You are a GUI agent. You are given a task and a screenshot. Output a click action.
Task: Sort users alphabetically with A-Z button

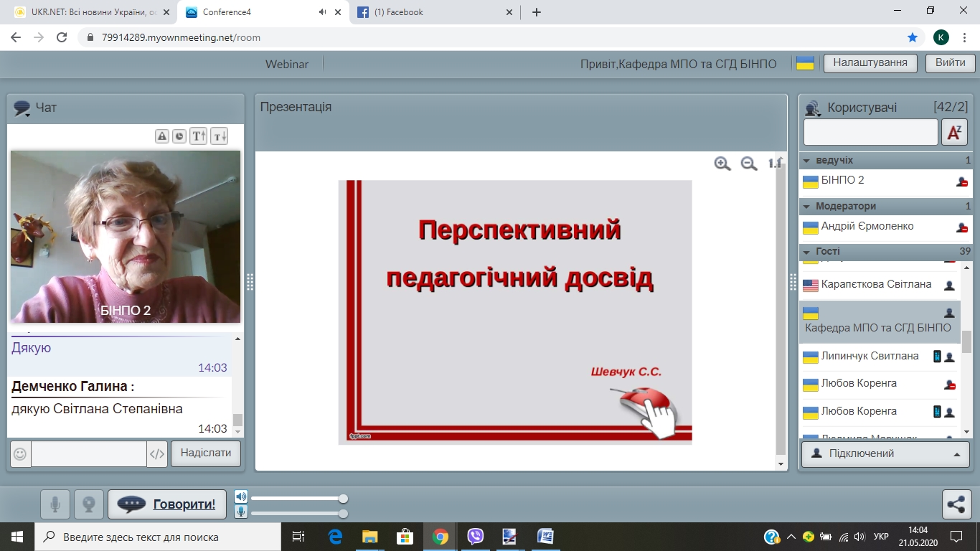tap(954, 133)
